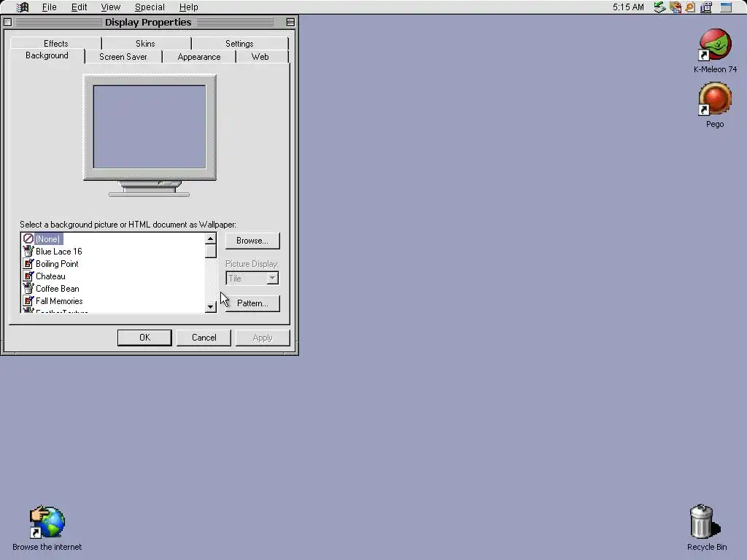
Task: Click the Chateau file icon
Action: point(28,276)
